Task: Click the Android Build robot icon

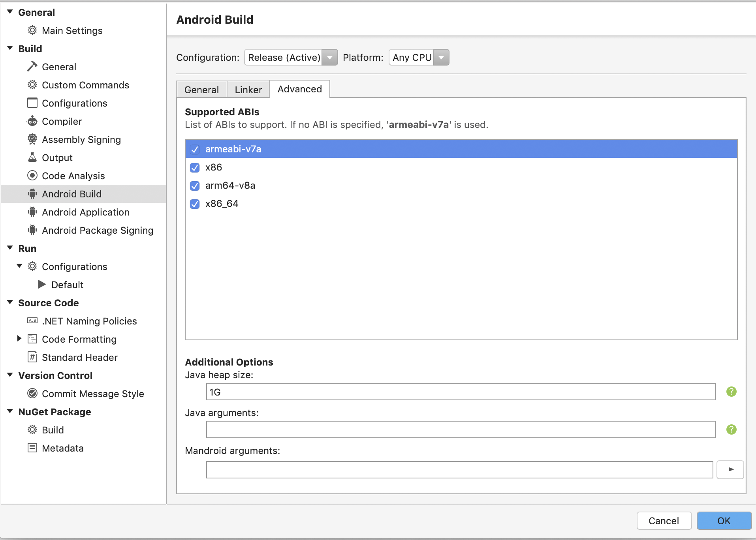Action: [x=32, y=194]
